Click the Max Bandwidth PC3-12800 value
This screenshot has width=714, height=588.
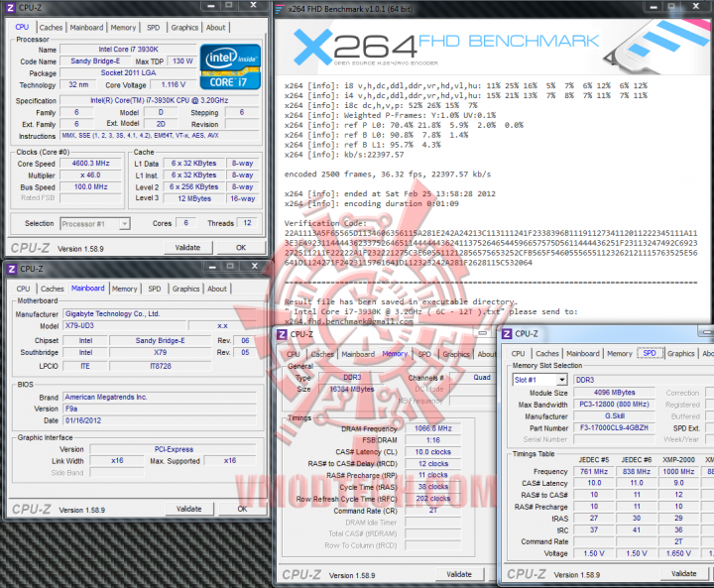[x=614, y=404]
